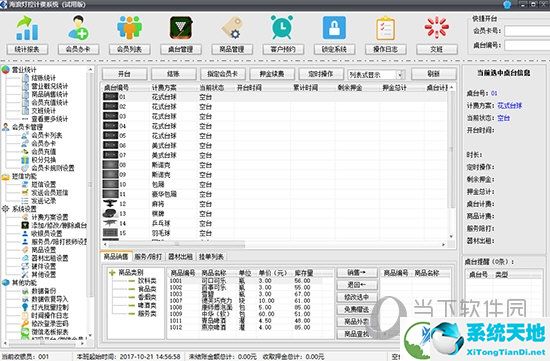Click the 指定会员卡 button

pos(222,74)
